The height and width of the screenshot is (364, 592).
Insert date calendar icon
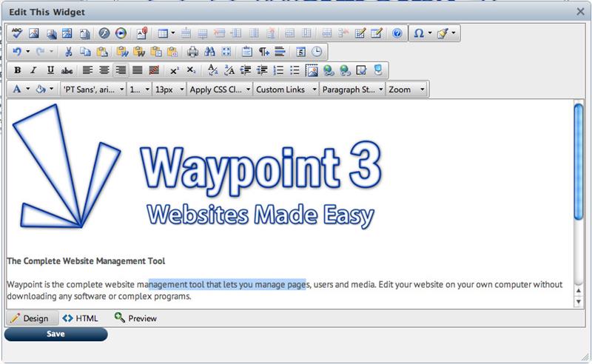pyautogui.click(x=300, y=52)
